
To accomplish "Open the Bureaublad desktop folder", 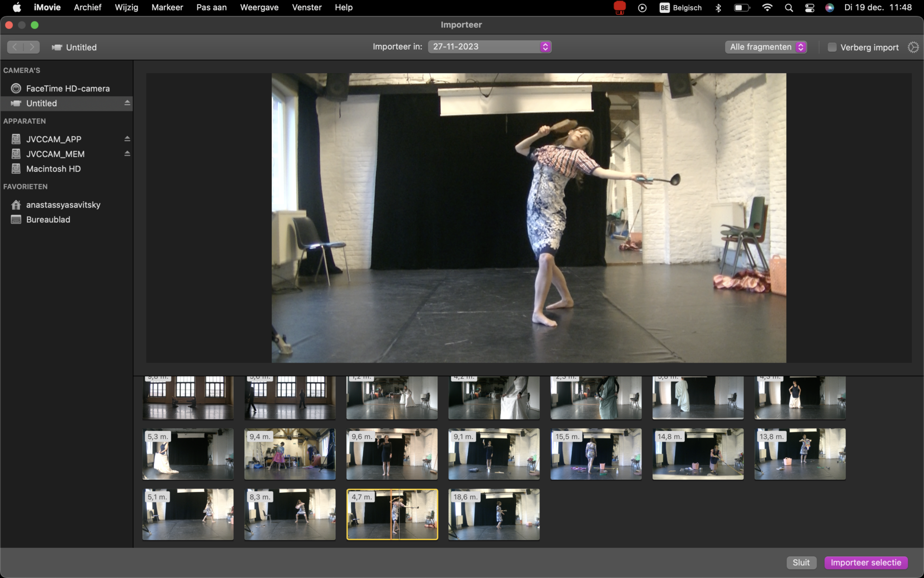I will coord(48,220).
